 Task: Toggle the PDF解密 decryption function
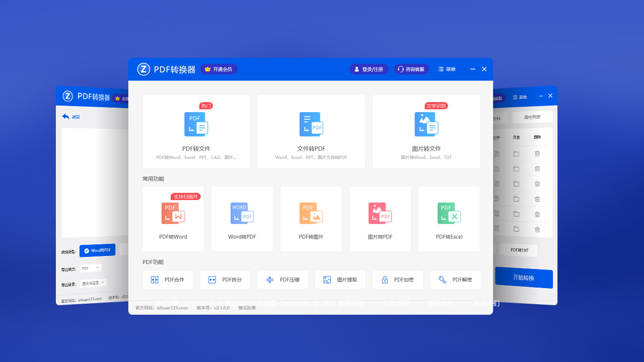point(455,280)
